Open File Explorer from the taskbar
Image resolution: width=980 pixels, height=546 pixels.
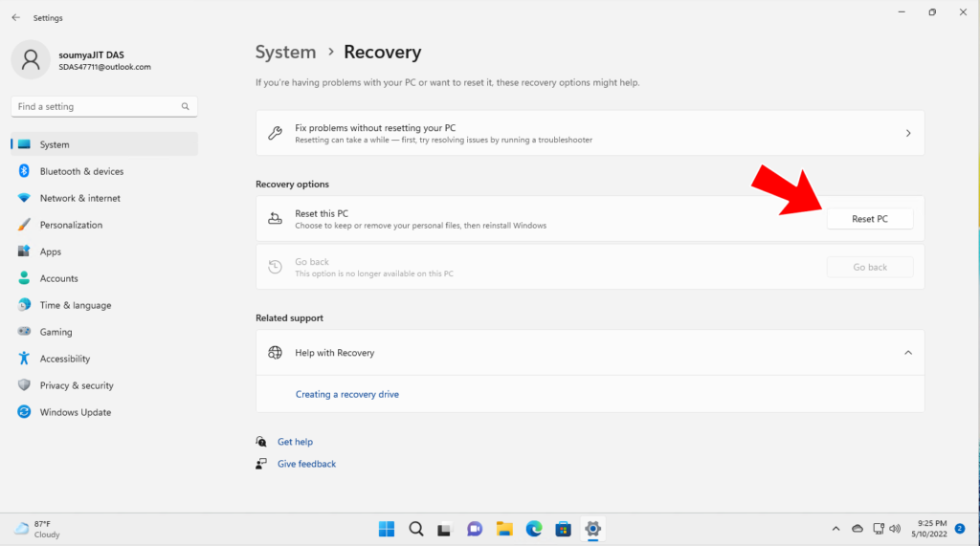point(504,529)
